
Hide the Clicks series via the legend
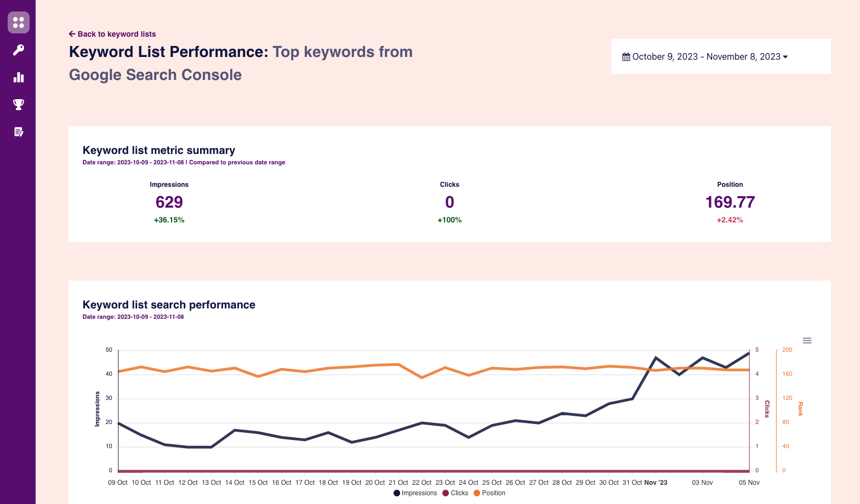point(455,492)
